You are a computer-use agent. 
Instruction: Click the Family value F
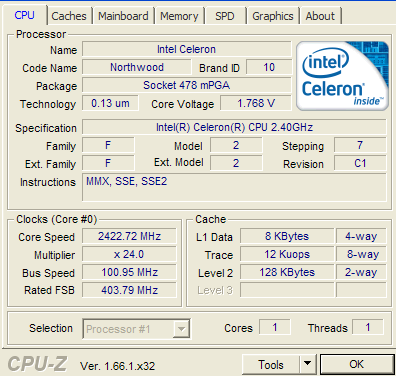click(108, 145)
